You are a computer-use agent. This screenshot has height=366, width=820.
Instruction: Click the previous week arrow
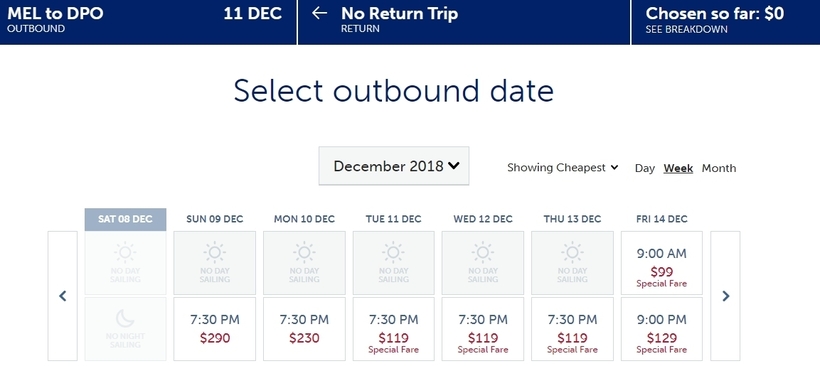(x=63, y=296)
